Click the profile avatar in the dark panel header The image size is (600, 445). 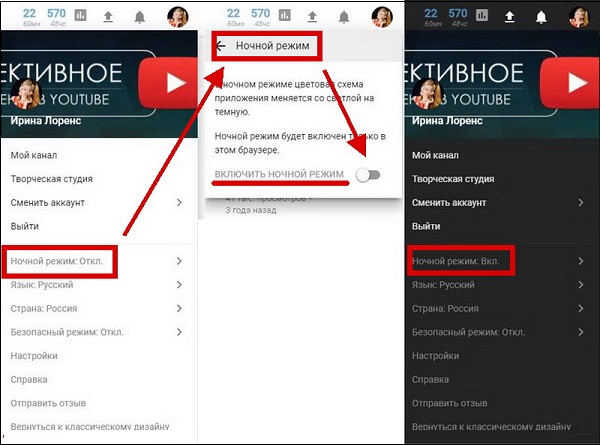click(579, 17)
